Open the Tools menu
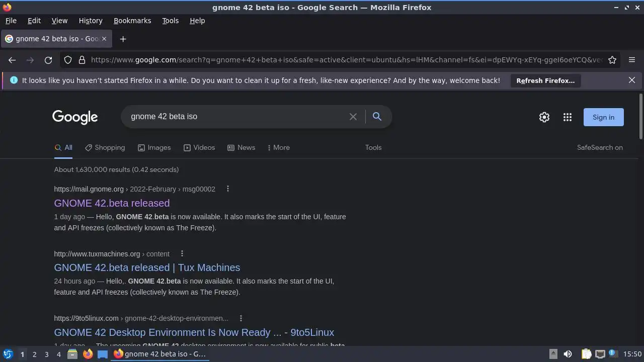Screen dimensions: 644x362 170,21
